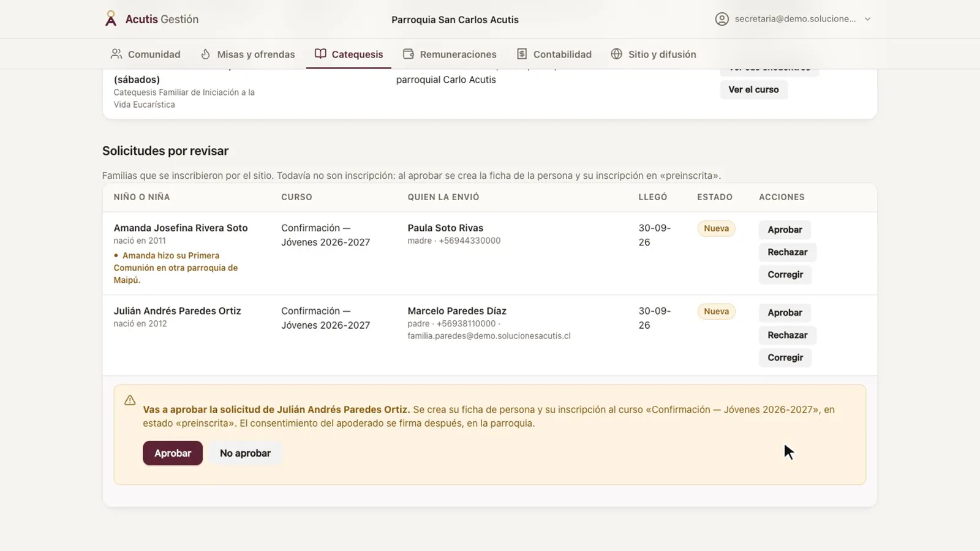Click Aprobar in Julián Andrés Paredes Ortiz's row

tap(785, 313)
